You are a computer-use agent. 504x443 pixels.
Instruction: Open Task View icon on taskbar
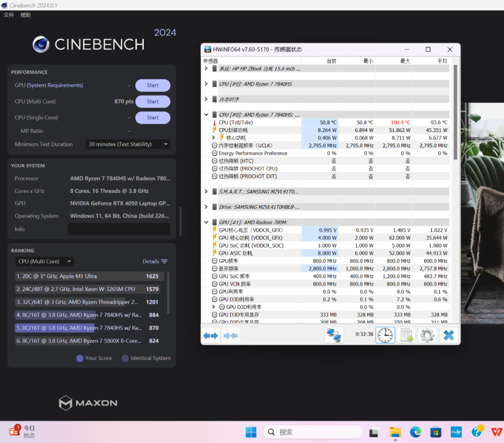374,432
